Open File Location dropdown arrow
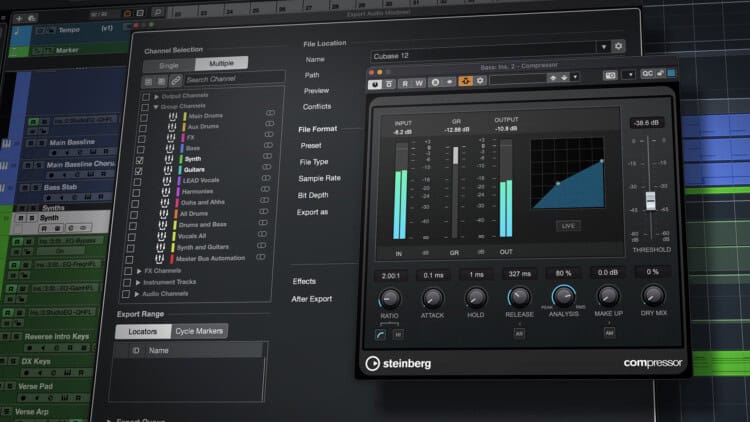This screenshot has width=750, height=422. [x=604, y=47]
